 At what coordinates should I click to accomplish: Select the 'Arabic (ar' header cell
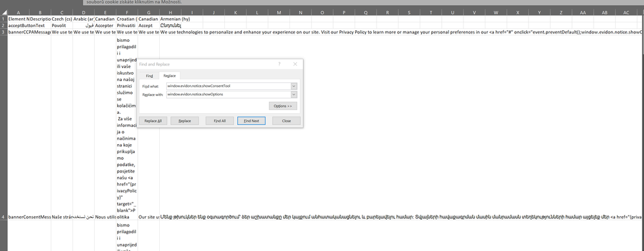(x=83, y=19)
